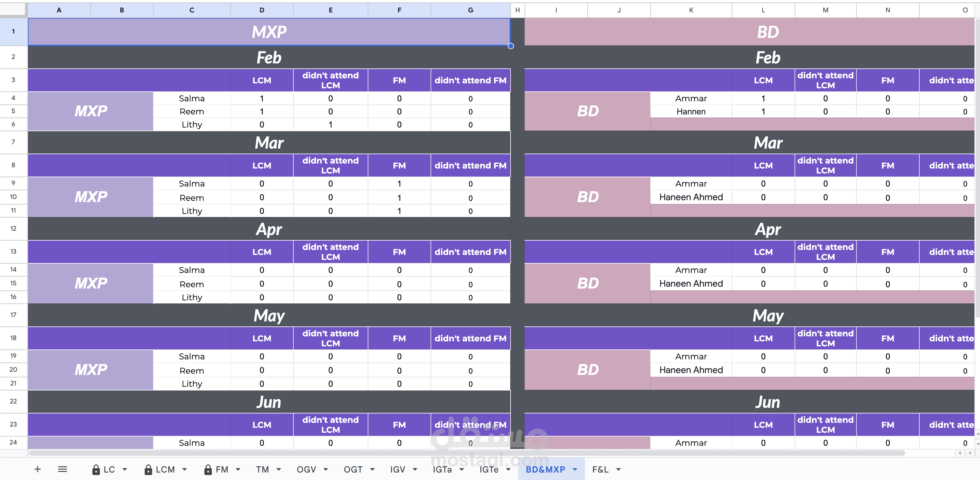Click the left-hand Jun month banner
This screenshot has height=480, width=980.
(x=269, y=402)
